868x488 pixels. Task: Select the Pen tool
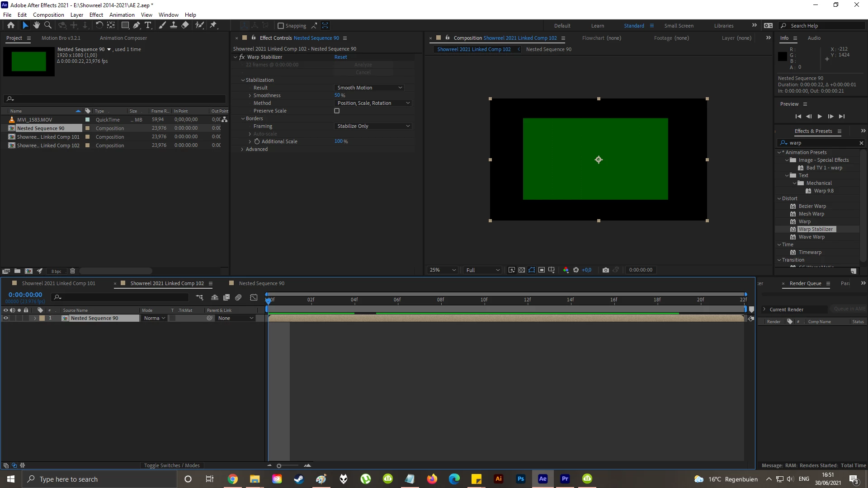click(x=137, y=25)
